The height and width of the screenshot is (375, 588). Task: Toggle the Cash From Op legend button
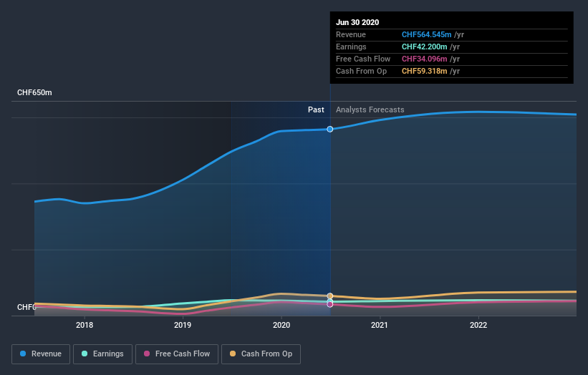[261, 354]
